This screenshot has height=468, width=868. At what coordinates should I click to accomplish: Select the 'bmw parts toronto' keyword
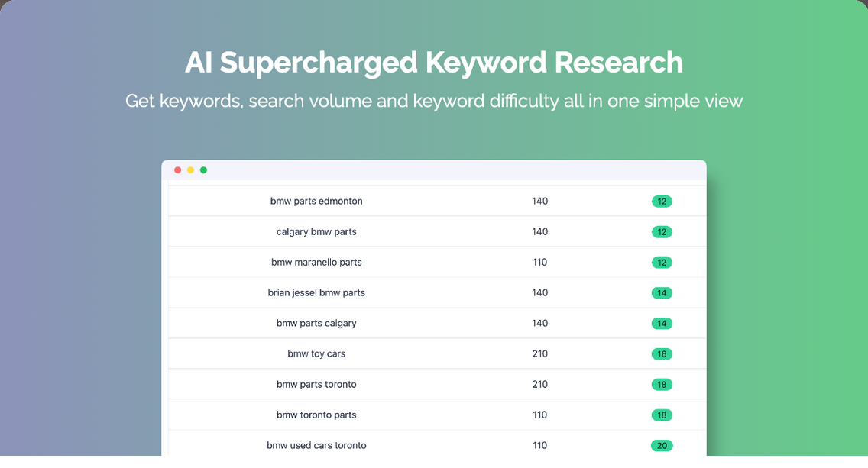[x=316, y=384]
